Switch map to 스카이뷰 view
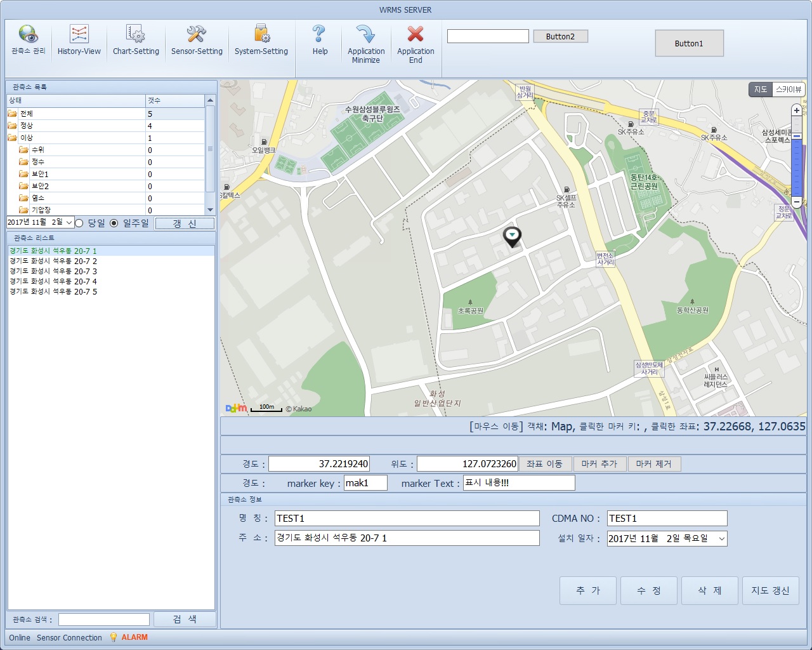This screenshot has width=812, height=650. [x=789, y=90]
